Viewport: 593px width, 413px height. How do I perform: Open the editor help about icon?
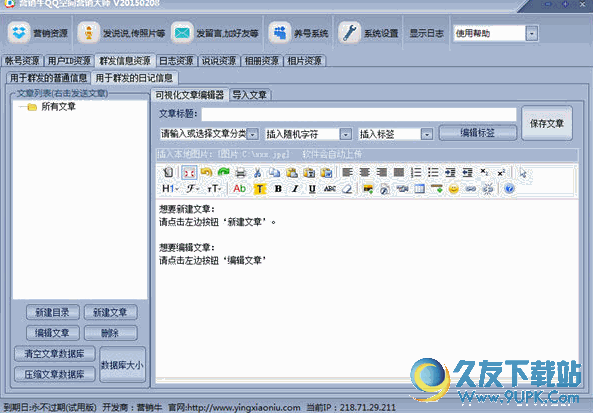tap(509, 188)
